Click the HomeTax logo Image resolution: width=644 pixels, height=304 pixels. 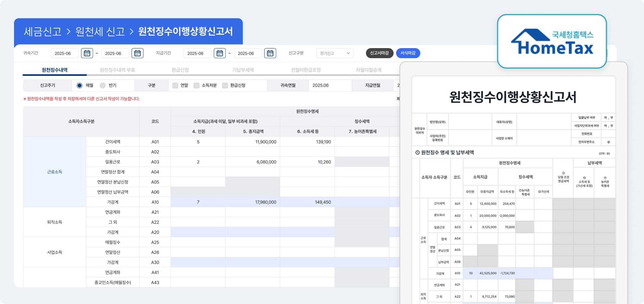pyautogui.click(x=552, y=42)
